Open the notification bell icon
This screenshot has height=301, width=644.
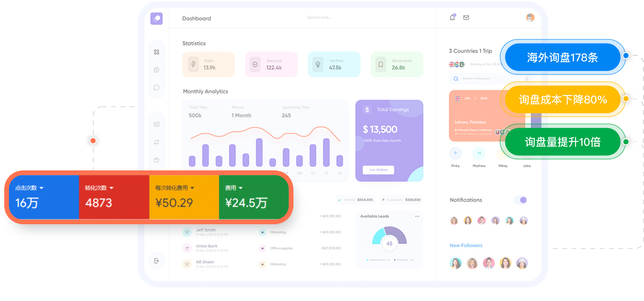click(x=452, y=17)
